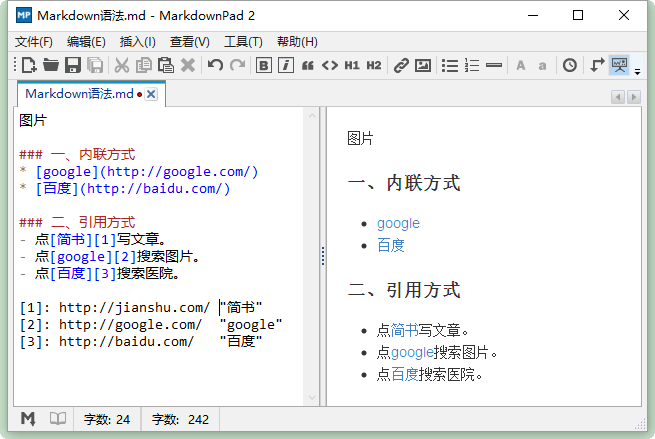Click the [google](http://google.com/) source line
The image size is (655, 439).
coord(139,172)
